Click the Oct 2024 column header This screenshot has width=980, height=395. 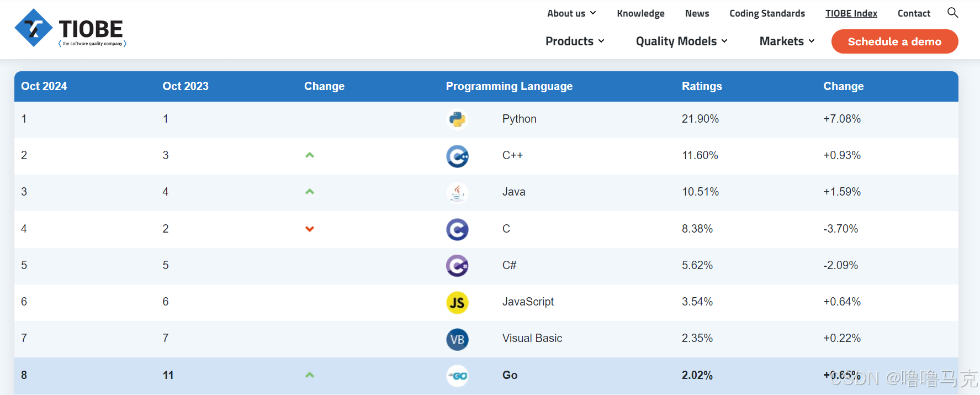tap(44, 86)
